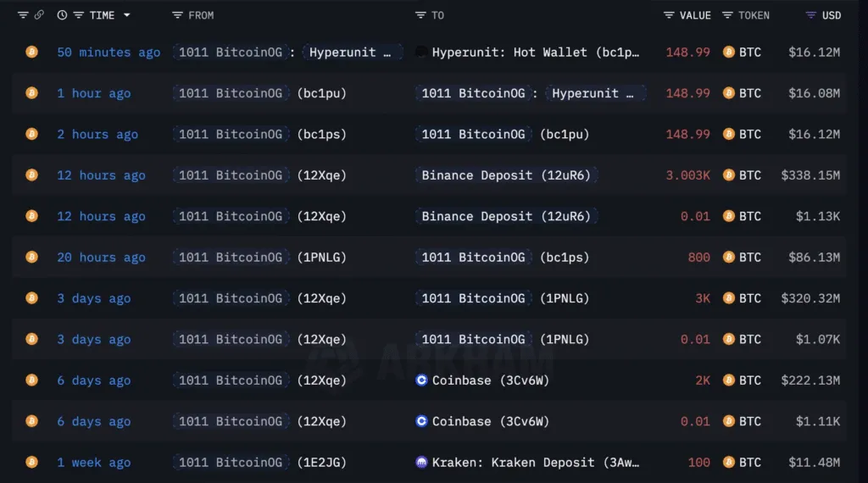The image size is (868, 483).
Task: Filter by the TOKEN column
Action: tap(727, 15)
